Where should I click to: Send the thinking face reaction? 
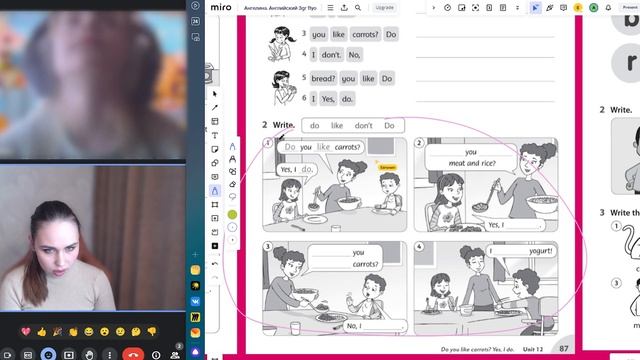[x=136, y=331]
